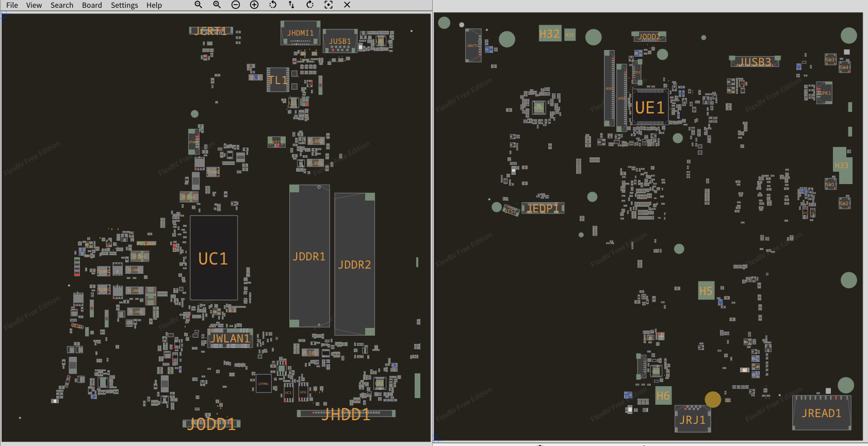Image resolution: width=868 pixels, height=446 pixels.
Task: Click the center-focus view toolbar icon
Action: [x=329, y=5]
